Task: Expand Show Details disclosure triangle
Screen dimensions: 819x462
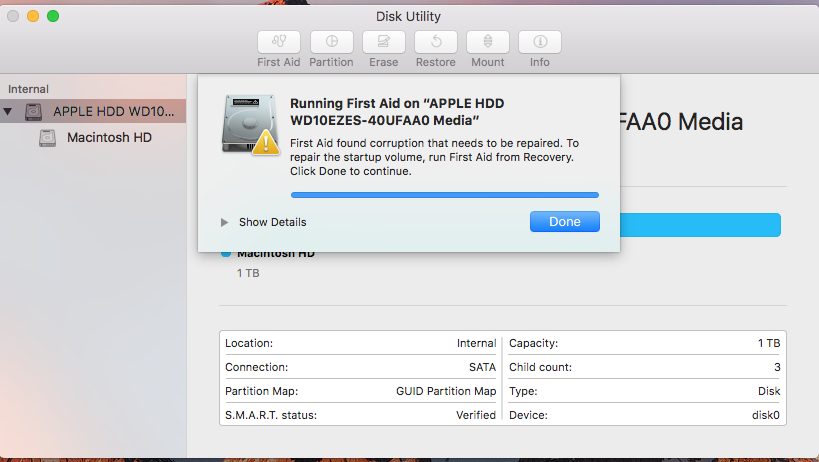Action: (x=224, y=222)
